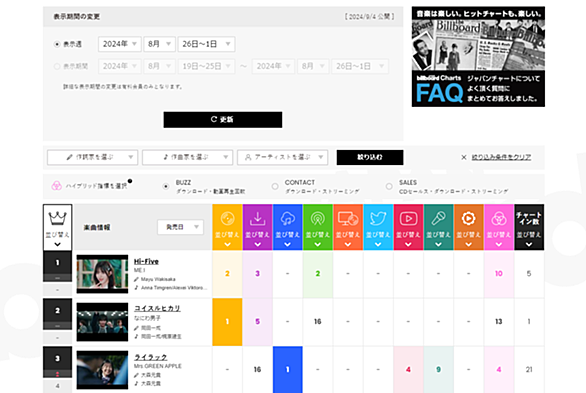Sort by the crown ranking icon column
This screenshot has height=393, width=586.
[58, 227]
